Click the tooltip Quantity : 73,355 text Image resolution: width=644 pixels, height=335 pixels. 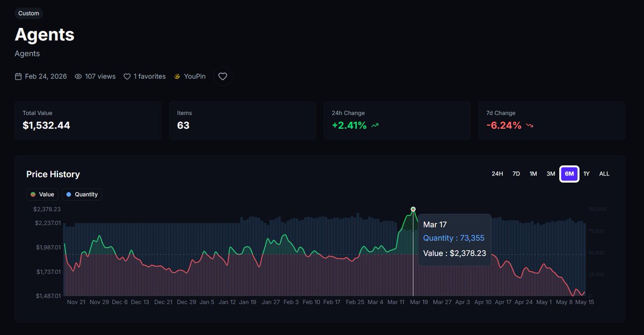454,238
